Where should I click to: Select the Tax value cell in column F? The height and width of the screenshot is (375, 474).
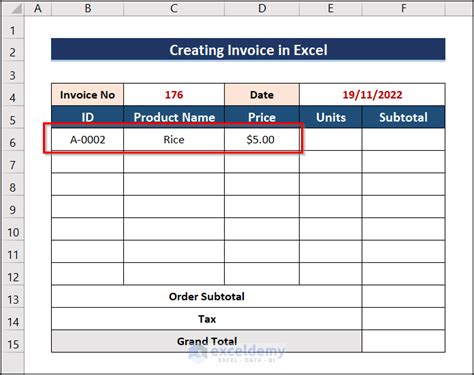pos(403,319)
